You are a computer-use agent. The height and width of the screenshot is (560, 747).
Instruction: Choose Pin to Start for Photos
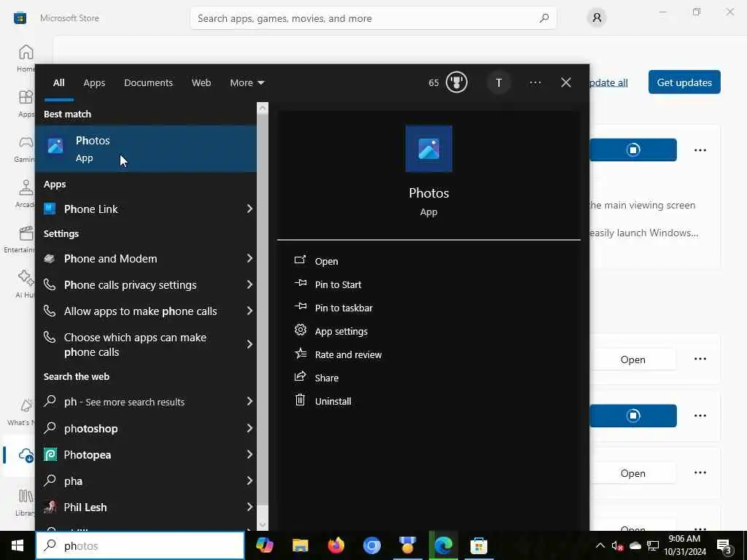pyautogui.click(x=338, y=284)
